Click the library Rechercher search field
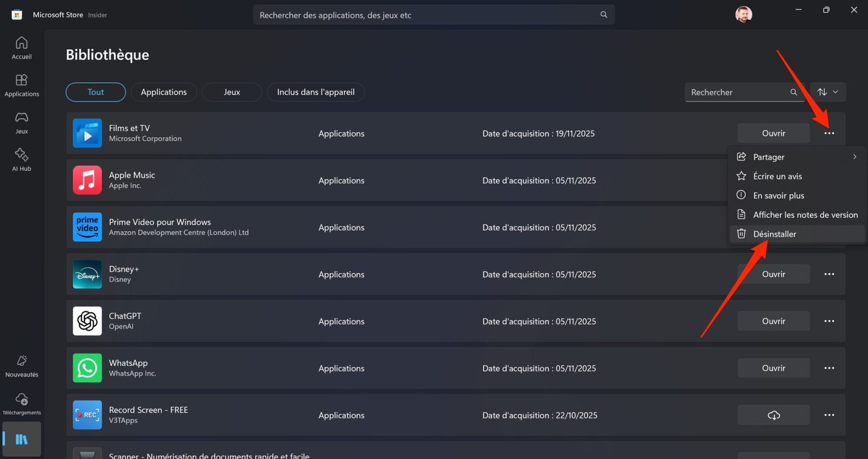Image resolution: width=868 pixels, height=459 pixels. (x=738, y=92)
